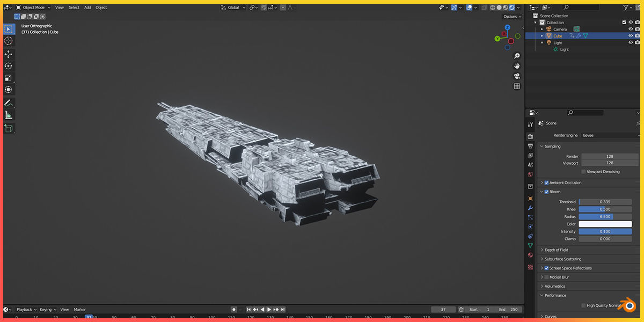The height and width of the screenshot is (322, 644).
Task: Open the Modifier properties wrench tab
Action: coord(531,208)
